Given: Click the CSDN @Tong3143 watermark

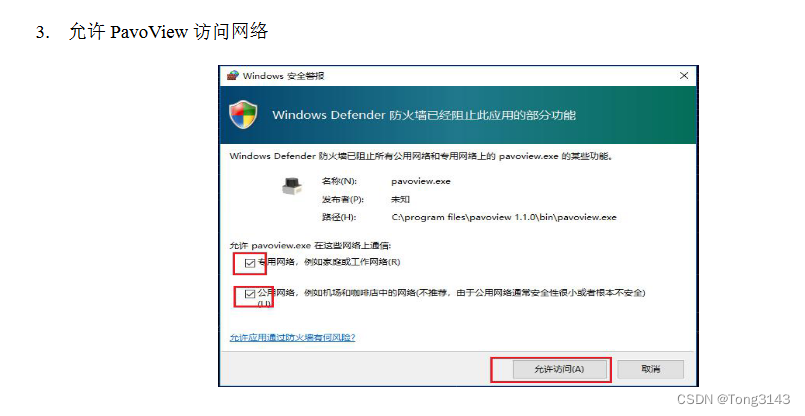Looking at the screenshot, I should [x=734, y=399].
